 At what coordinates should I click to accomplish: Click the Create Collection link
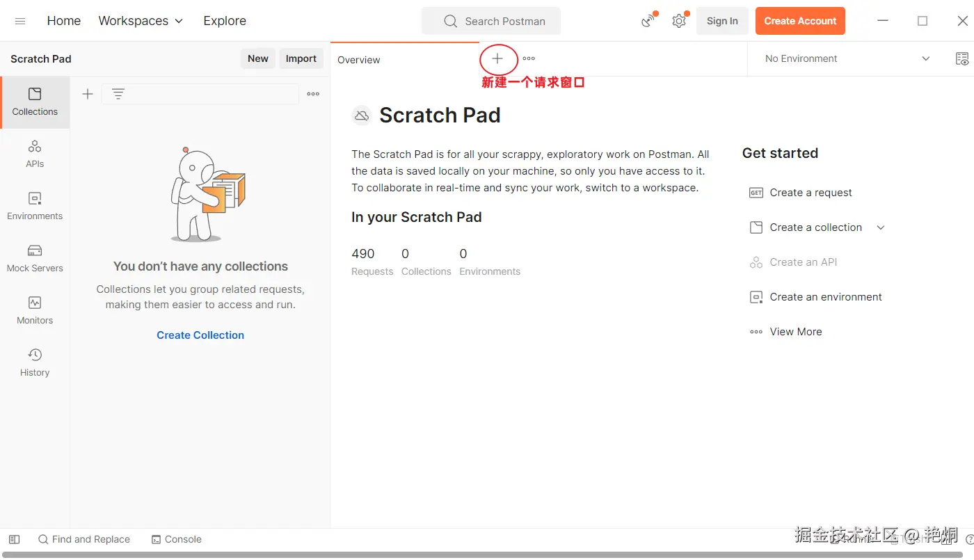200,335
